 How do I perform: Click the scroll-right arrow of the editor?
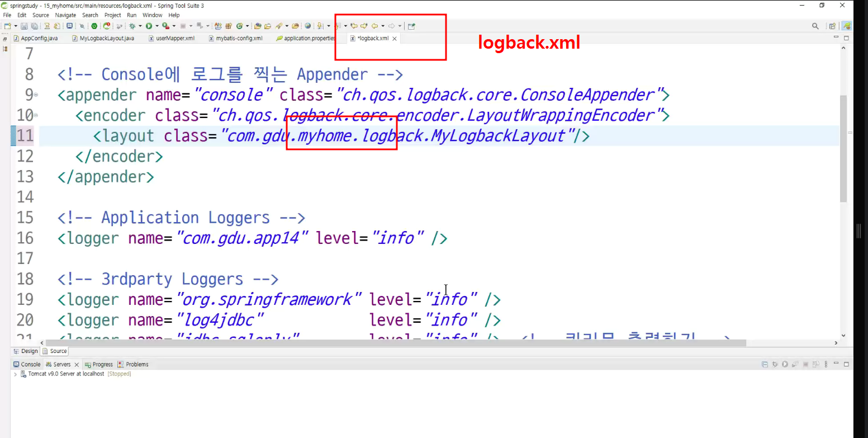click(x=836, y=343)
